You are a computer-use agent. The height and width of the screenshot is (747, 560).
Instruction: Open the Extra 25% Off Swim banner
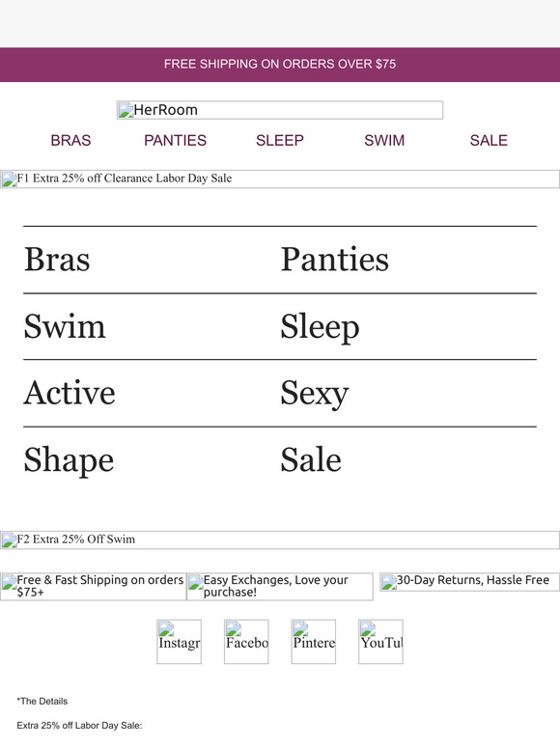280,539
